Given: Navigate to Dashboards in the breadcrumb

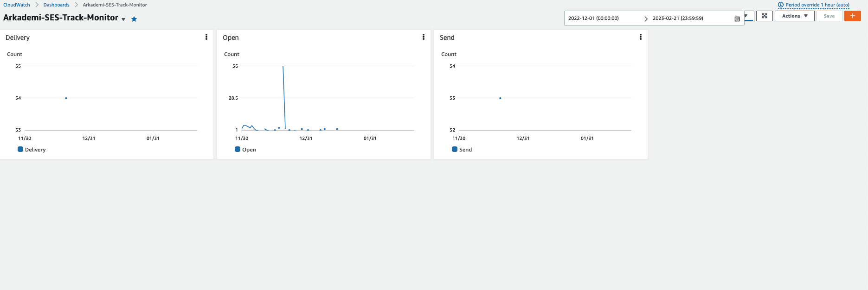Looking at the screenshot, I should pyautogui.click(x=56, y=5).
